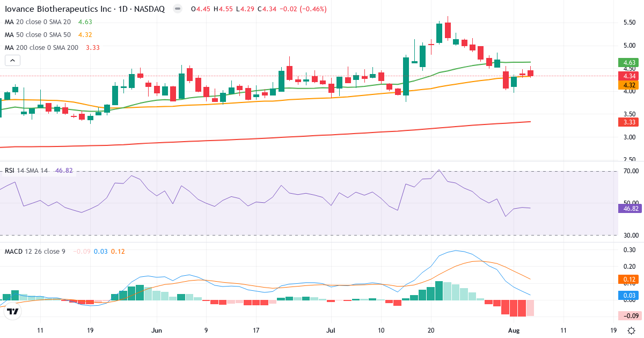Click the TradingView logo
644x338 pixels.
(13, 311)
